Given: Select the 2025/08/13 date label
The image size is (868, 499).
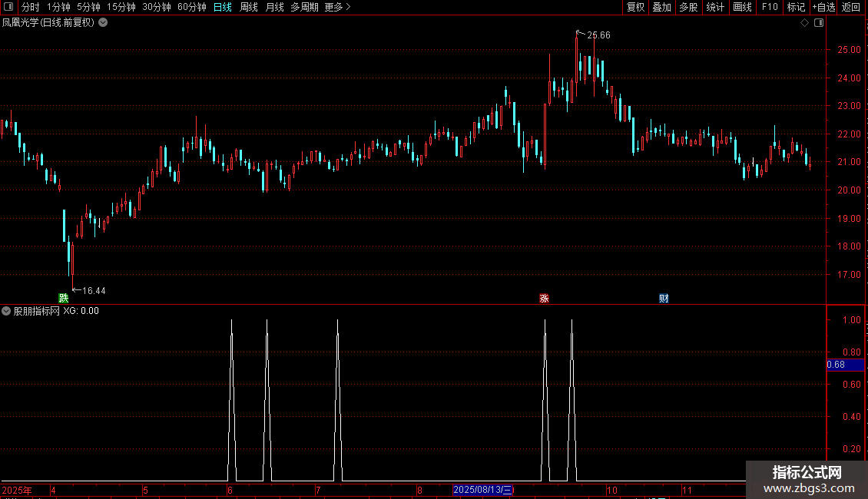Looking at the screenshot, I should point(483,490).
